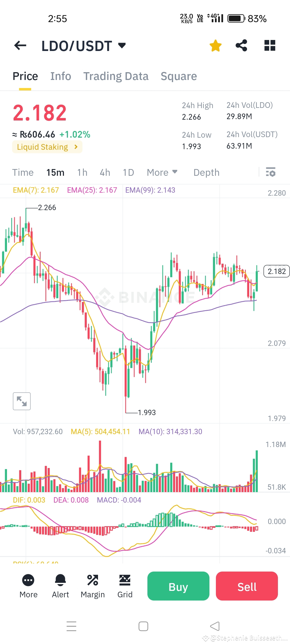
Task: Expand chart to fullscreen view
Action: tap(22, 401)
